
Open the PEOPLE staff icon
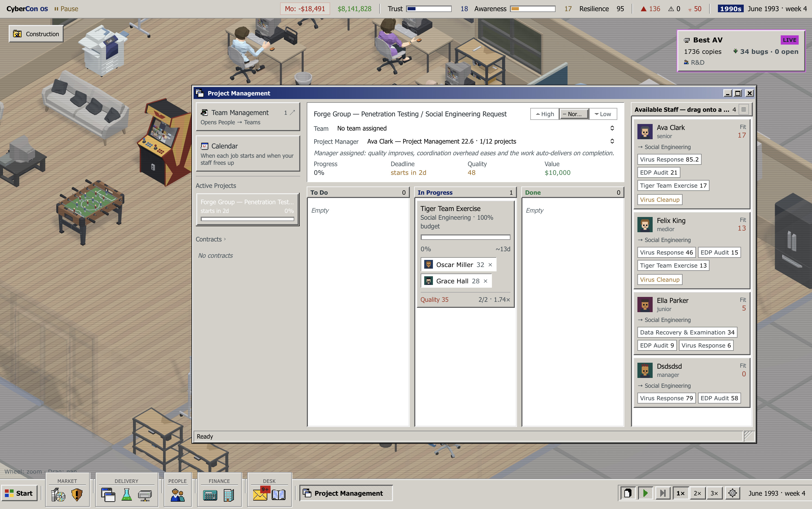click(177, 495)
